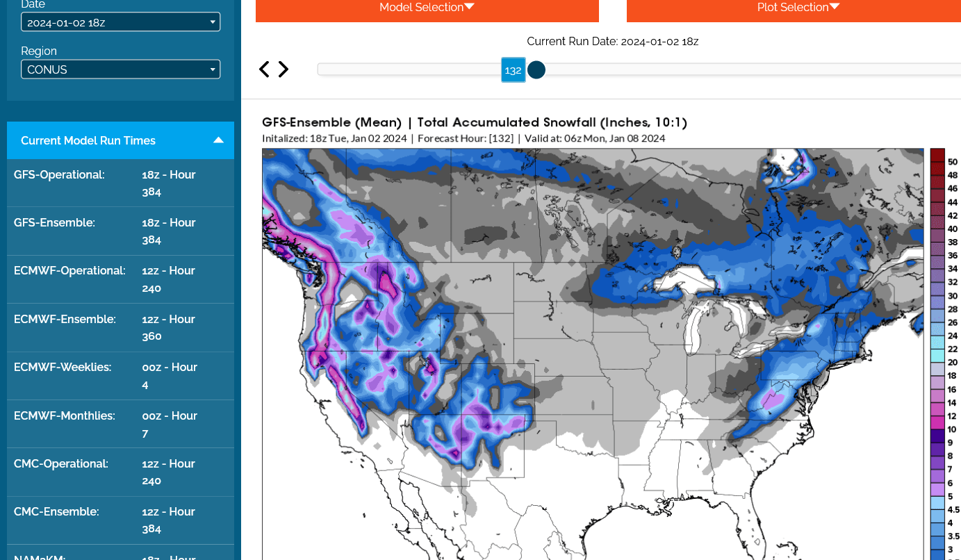The width and height of the screenshot is (961, 560).
Task: Open the Model Selection menu
Action: pos(427,8)
